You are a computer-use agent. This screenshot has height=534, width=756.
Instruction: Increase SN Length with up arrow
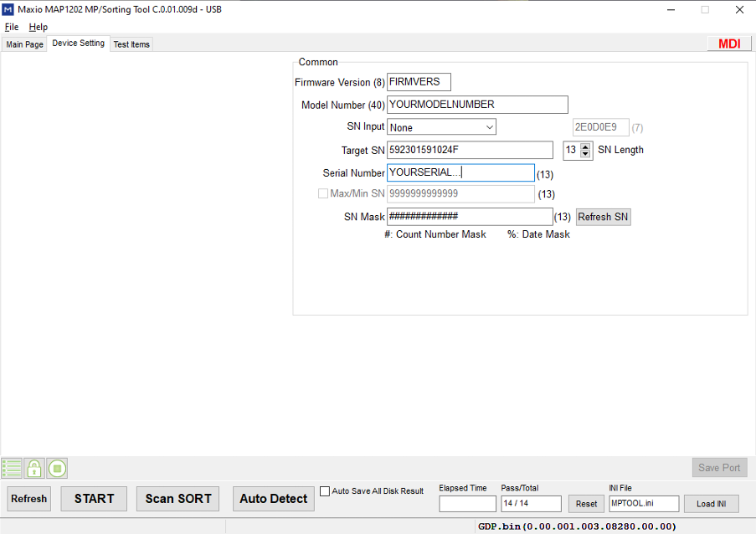585,147
